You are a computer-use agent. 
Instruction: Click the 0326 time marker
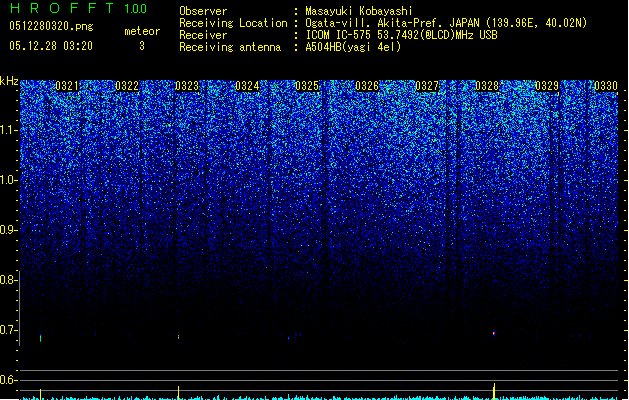[x=367, y=86]
